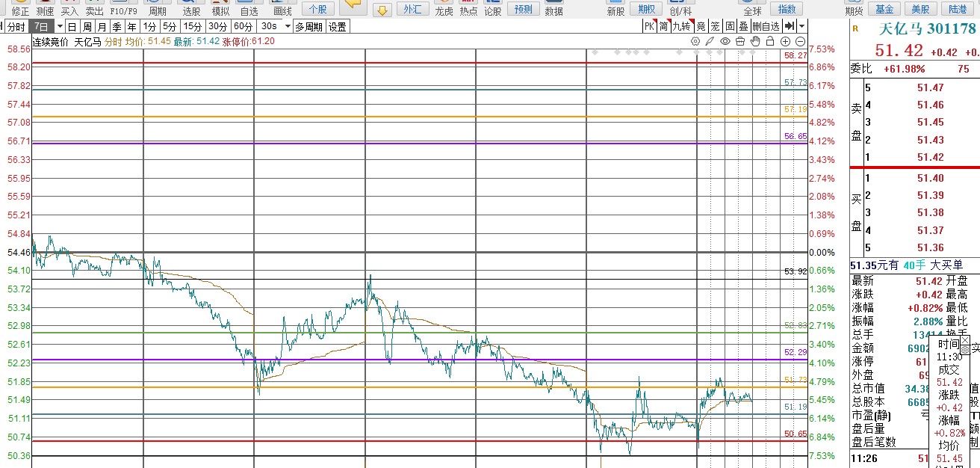980x468 pixels.
Task: Zoom out with the minus icon
Action: [800, 41]
